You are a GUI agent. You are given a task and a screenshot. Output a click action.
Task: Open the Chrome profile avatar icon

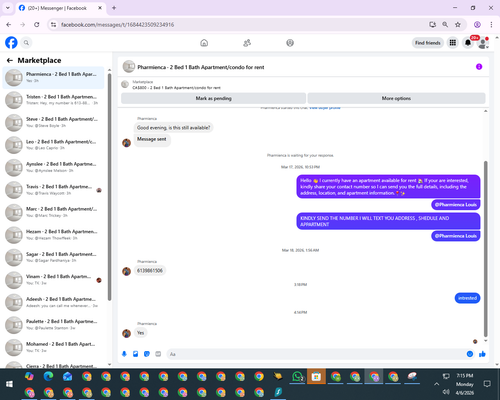(477, 25)
